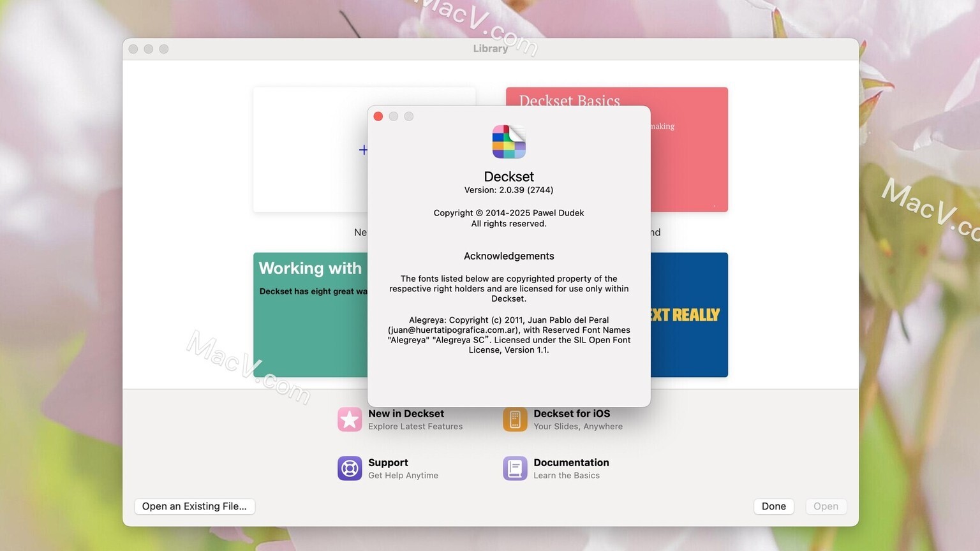Click the plus icon on new presentation card

(363, 150)
